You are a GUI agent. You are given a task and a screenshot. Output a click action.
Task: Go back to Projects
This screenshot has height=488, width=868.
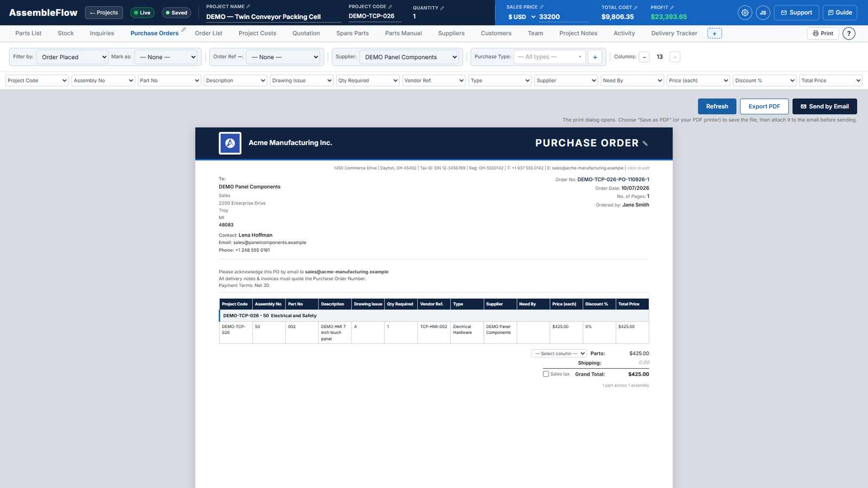[104, 12]
